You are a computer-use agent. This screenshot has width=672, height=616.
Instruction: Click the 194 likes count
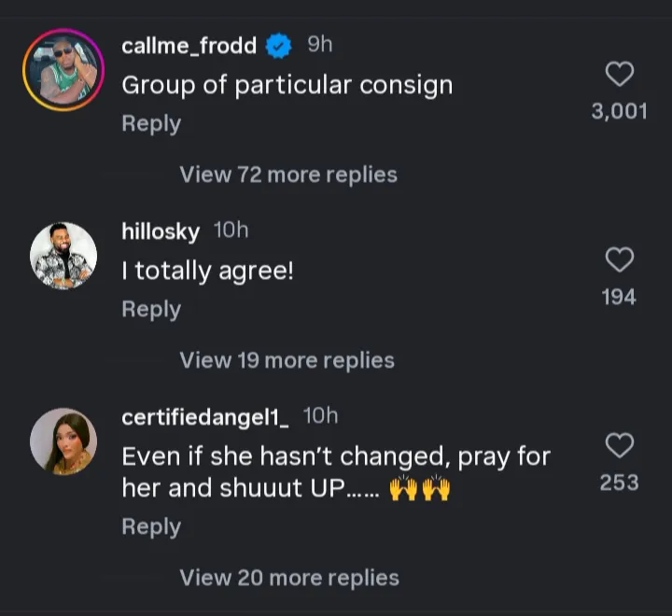pyautogui.click(x=620, y=297)
